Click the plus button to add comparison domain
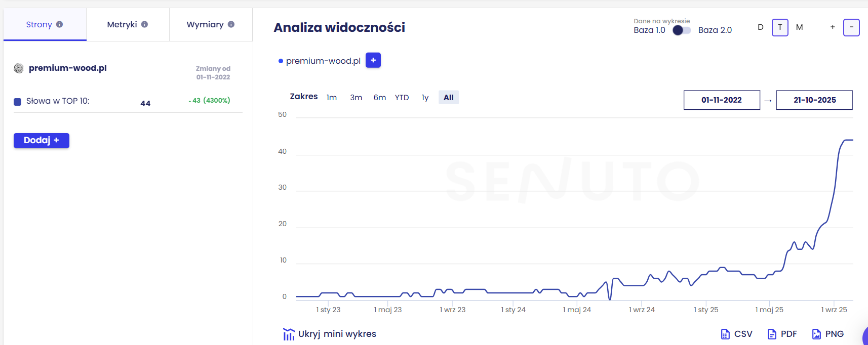 pos(373,60)
